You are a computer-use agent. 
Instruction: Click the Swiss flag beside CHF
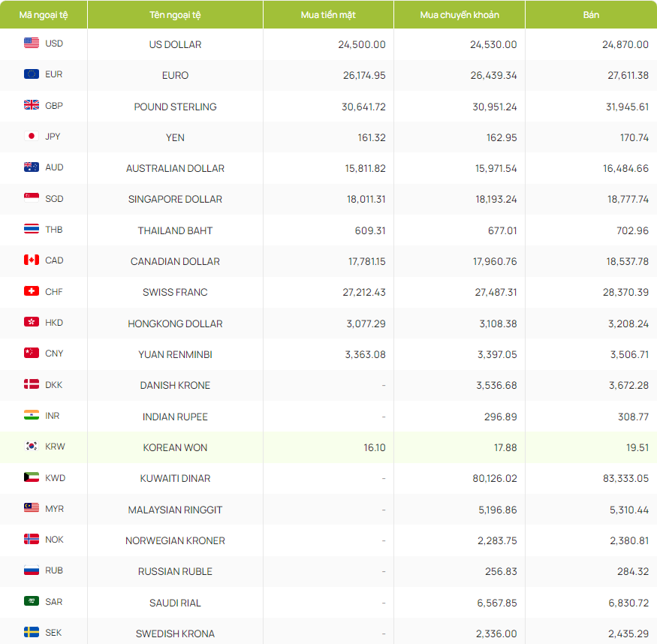[x=32, y=291]
